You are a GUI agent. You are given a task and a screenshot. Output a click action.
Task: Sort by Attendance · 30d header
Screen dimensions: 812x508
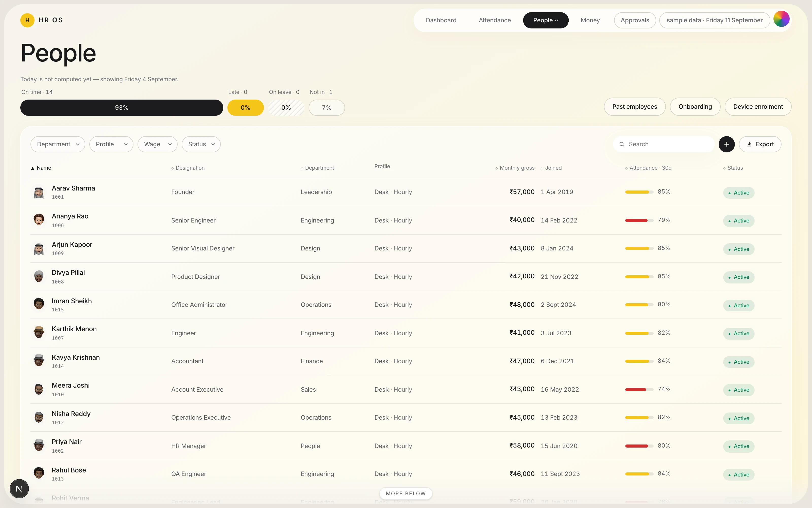[648, 168]
